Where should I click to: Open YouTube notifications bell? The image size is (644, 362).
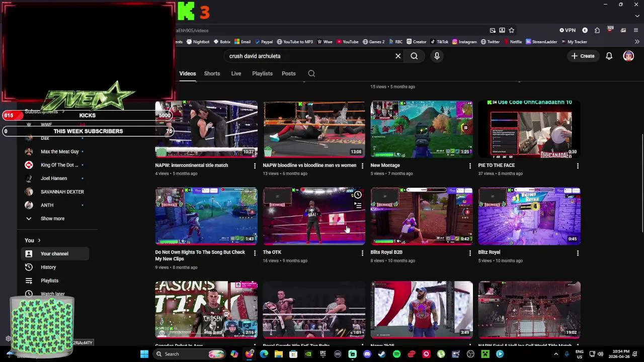(609, 56)
